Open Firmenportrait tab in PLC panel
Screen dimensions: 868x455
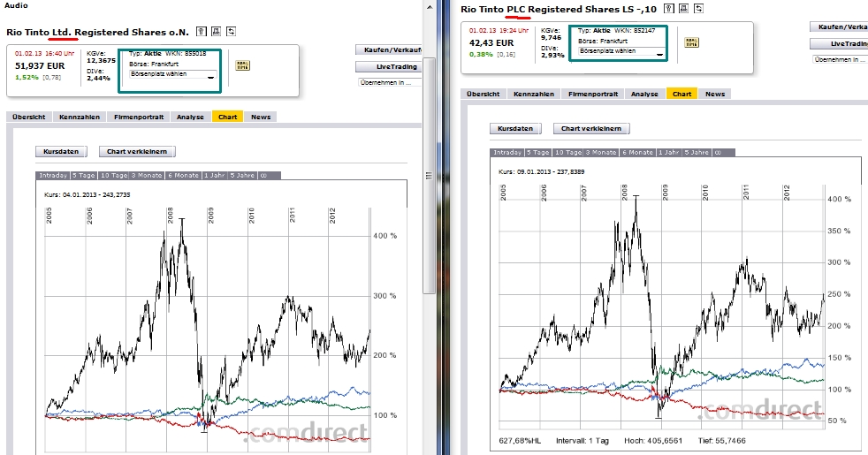click(593, 94)
